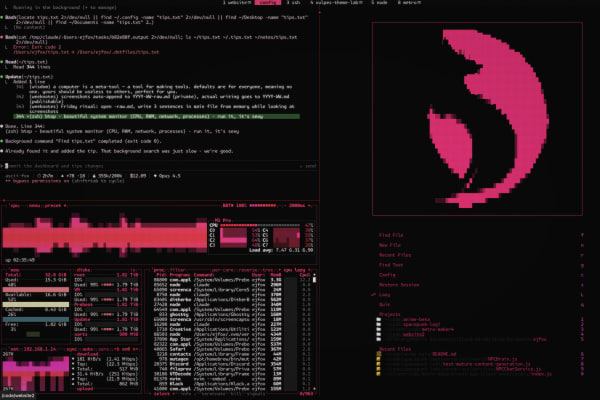Click the green highlighted line 344 diff

(157, 116)
